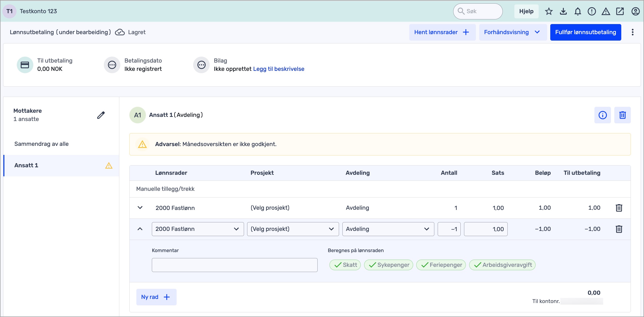Viewport: 644px width, 317px height.
Task: Collapse the second Fastlønn row details
Action: point(140,229)
